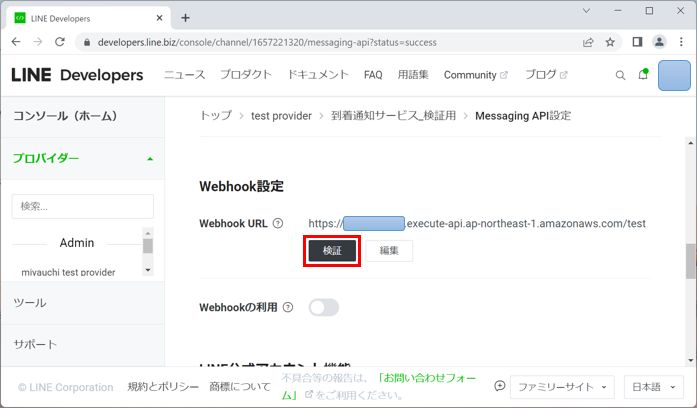The height and width of the screenshot is (408, 697).
Task: Click the LINE Developers logo
Action: point(77,75)
